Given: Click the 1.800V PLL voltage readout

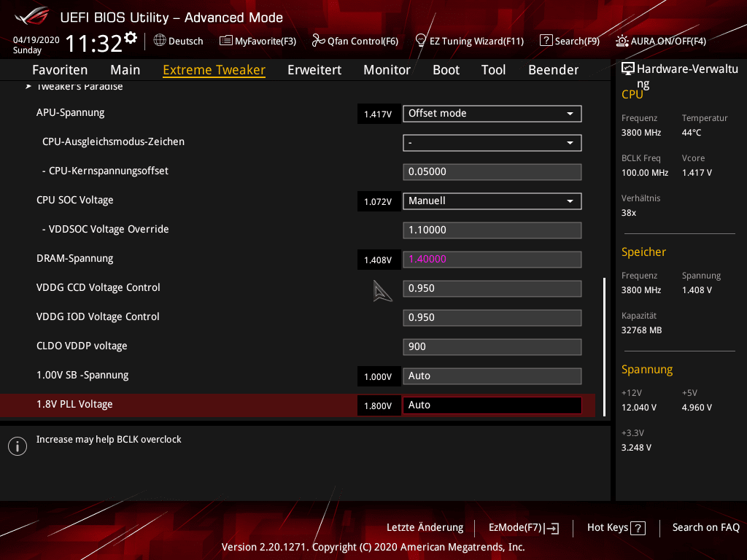Looking at the screenshot, I should click(379, 405).
